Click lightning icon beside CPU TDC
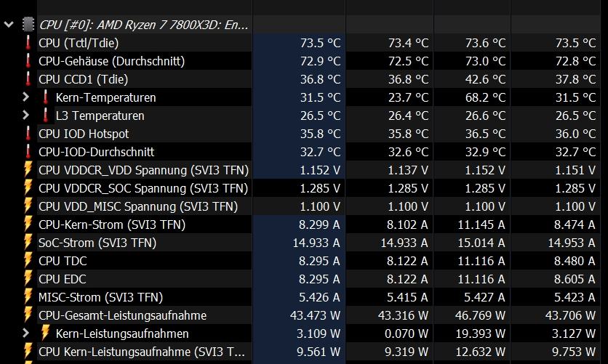The image size is (608, 364). point(28,261)
